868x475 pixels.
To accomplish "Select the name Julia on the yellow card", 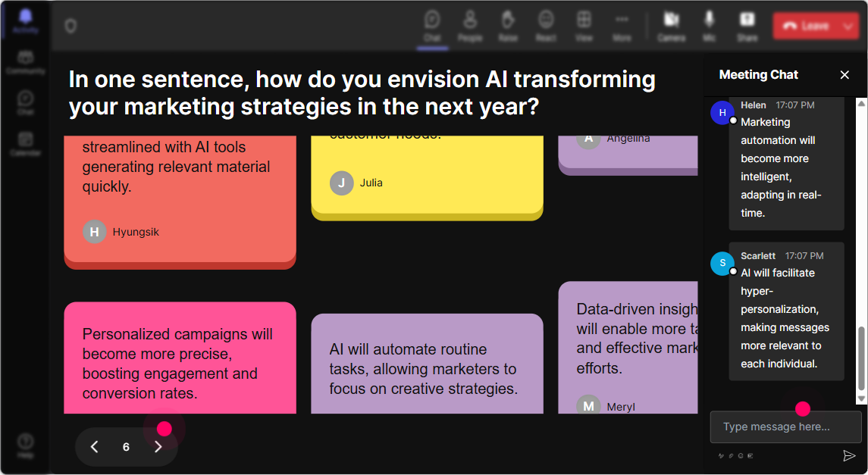I will click(371, 183).
